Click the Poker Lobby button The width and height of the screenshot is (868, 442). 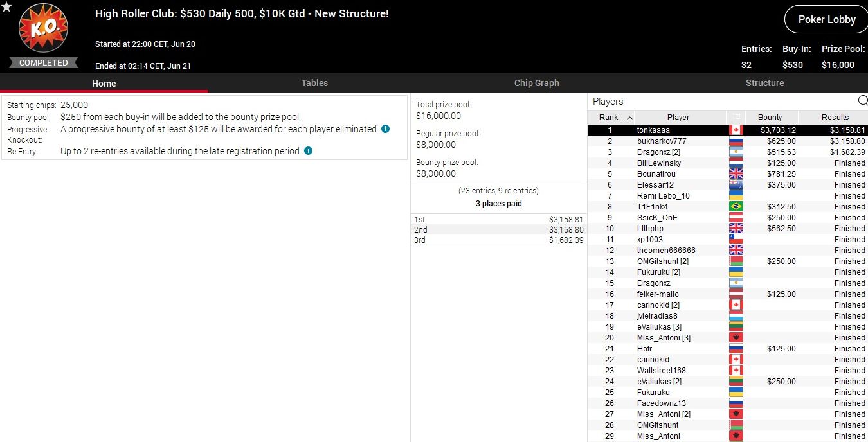[x=826, y=19]
